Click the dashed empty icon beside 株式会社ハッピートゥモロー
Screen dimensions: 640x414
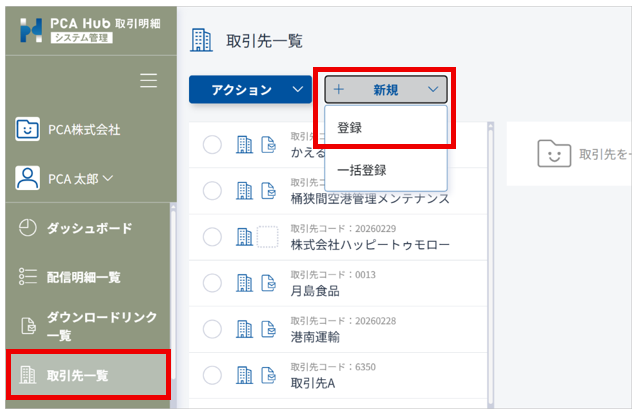click(268, 237)
